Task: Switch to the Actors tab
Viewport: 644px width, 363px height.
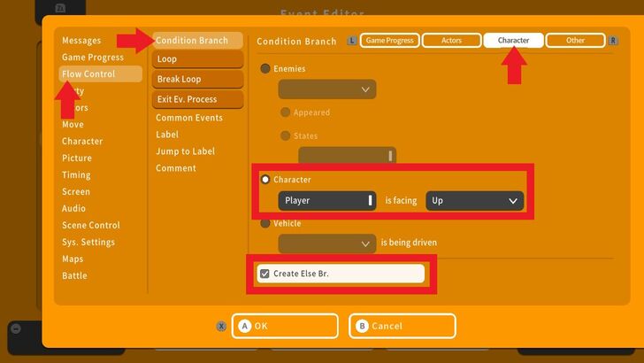Action: tap(451, 41)
